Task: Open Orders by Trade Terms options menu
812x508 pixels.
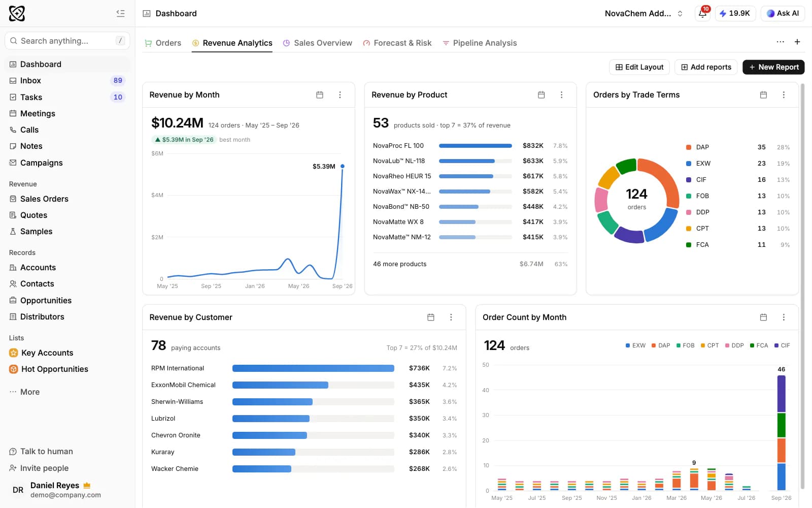Action: tap(784, 95)
